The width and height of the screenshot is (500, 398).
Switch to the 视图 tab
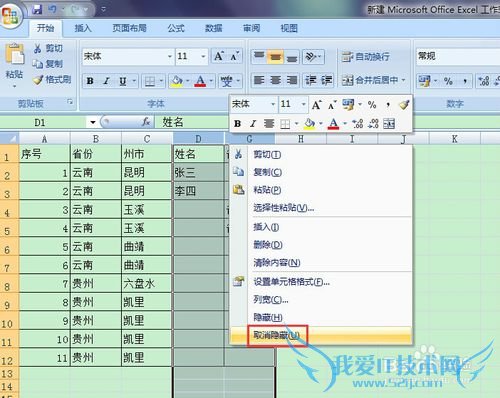289,28
